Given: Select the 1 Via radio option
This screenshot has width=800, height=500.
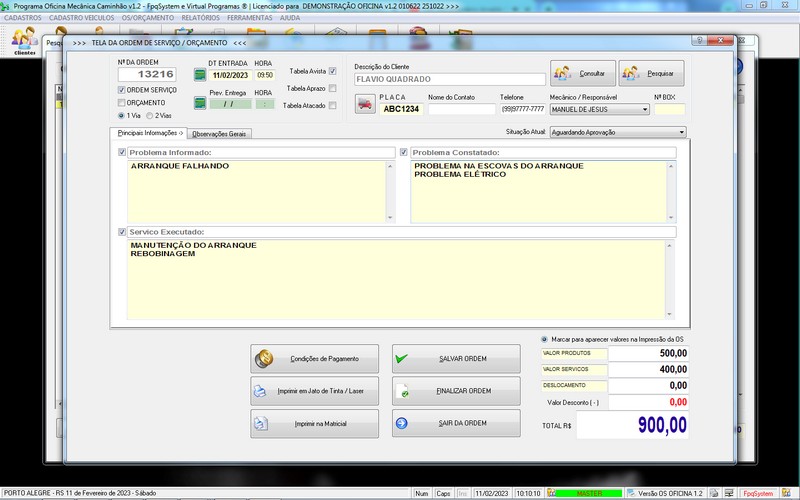Looking at the screenshot, I should click(x=121, y=115).
